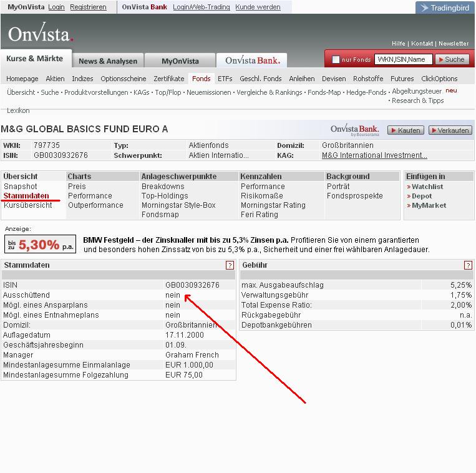This screenshot has height=473, width=476.
Task: Open the Fondsprospekte link
Action: pos(354,196)
